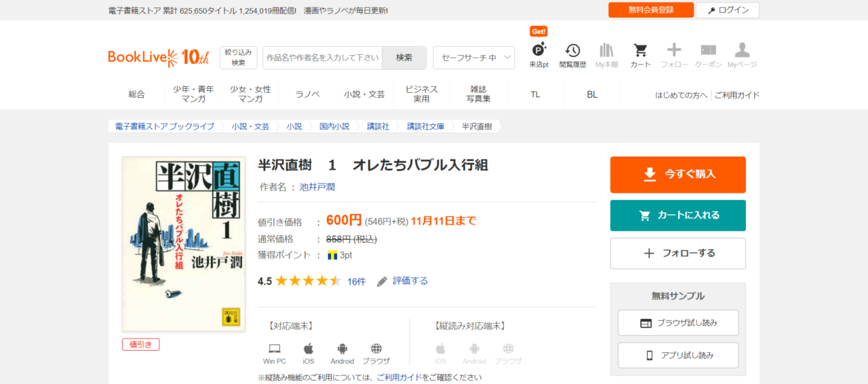Select the ラノベ category tab
868x384 pixels.
click(307, 94)
